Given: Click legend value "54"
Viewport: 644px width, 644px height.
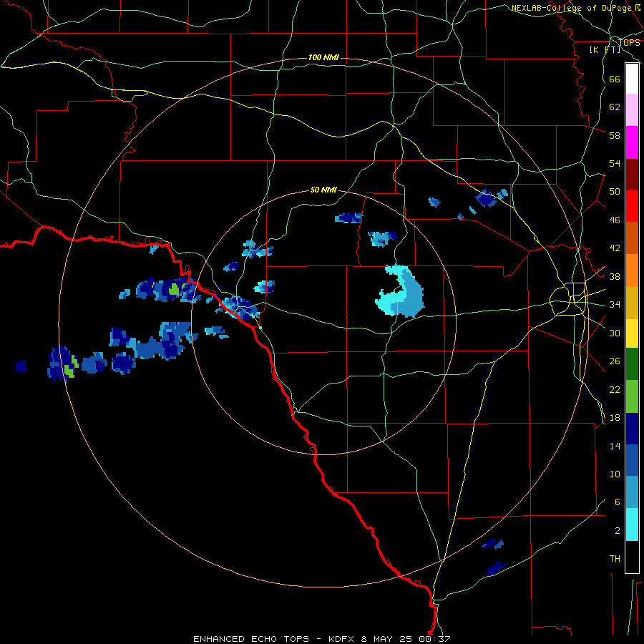Looking at the screenshot, I should (x=615, y=163).
